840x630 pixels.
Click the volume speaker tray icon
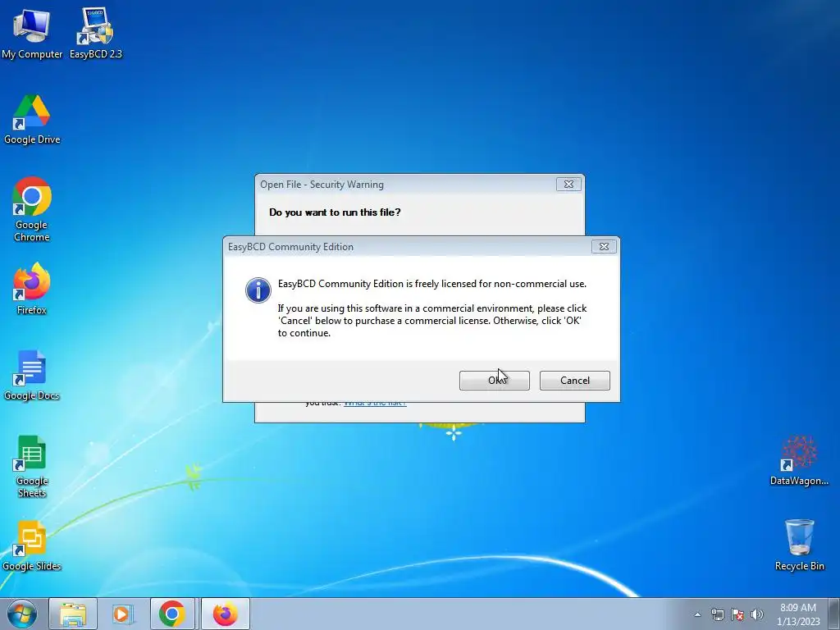pyautogui.click(x=757, y=614)
